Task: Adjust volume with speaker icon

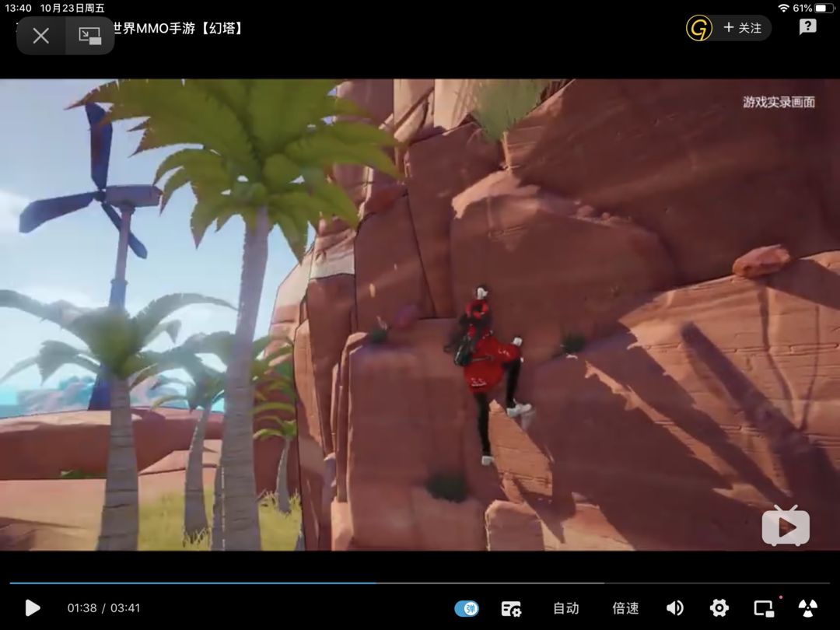Action: click(x=674, y=608)
